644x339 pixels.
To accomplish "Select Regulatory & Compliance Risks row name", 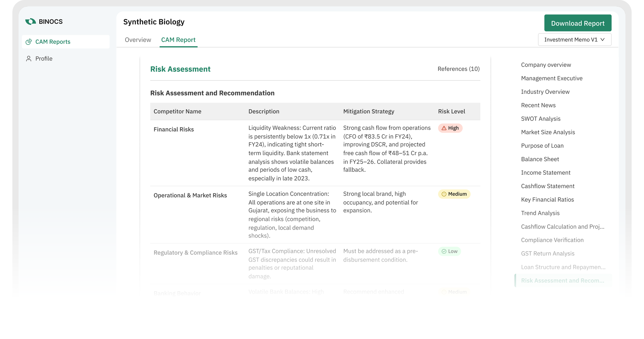I will (x=196, y=253).
